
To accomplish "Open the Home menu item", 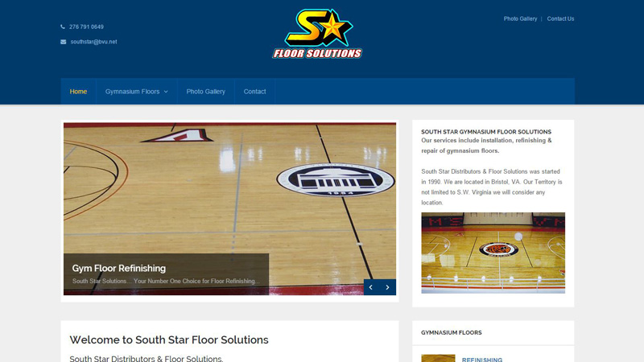I will click(x=78, y=92).
